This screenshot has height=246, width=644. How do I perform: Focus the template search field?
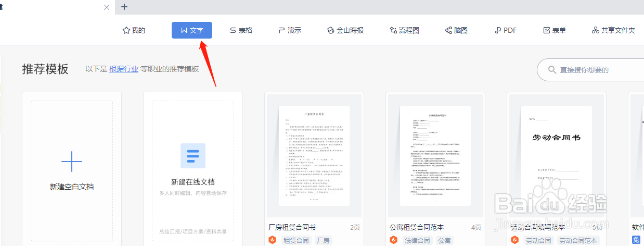coord(590,70)
